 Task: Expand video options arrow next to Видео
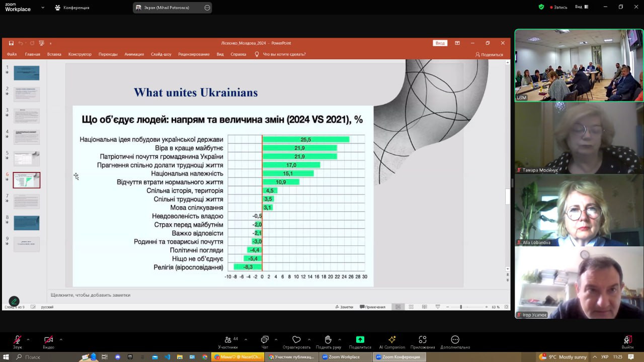61,339
